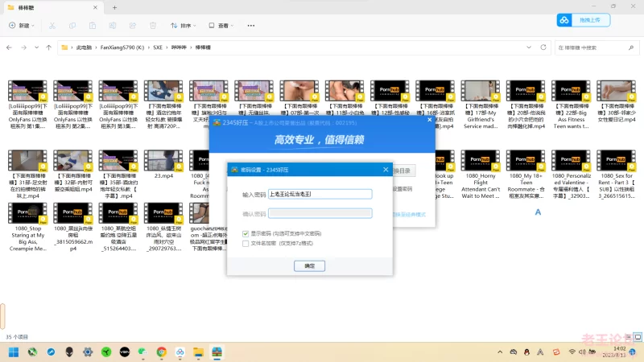The image size is (644, 362).
Task: Open a new Explorer tab with plus
Action: click(x=114, y=7)
